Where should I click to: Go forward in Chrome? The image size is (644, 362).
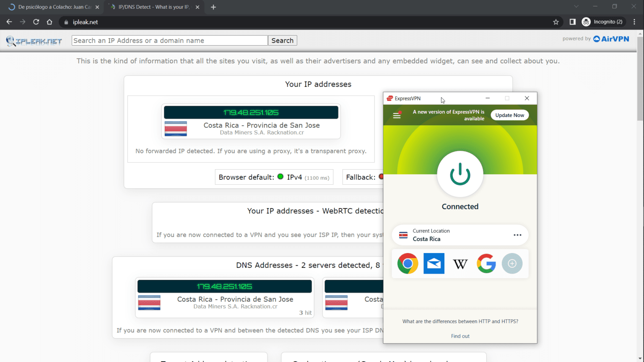tap(23, 22)
